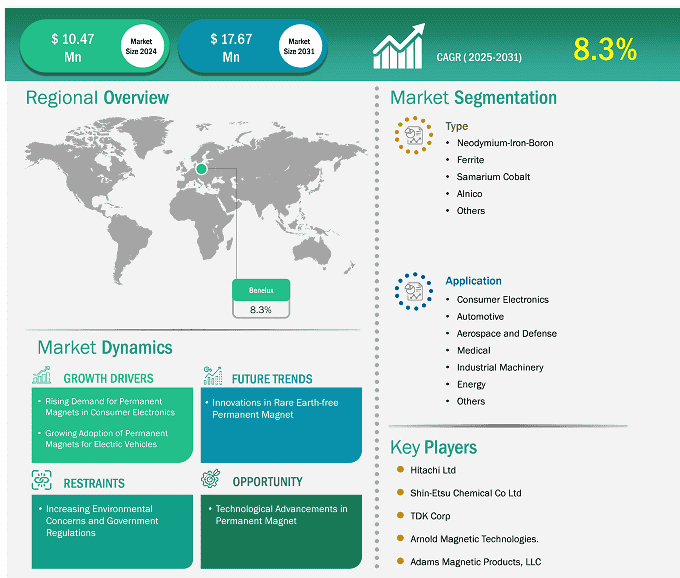This screenshot has height=578, width=680.
Task: Select Alnico in Type list
Action: click(x=470, y=194)
